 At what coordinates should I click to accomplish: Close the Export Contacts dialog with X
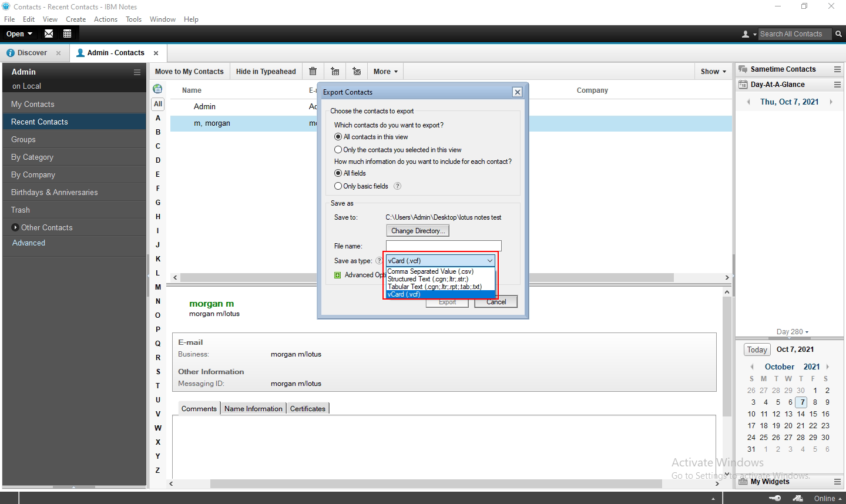tap(517, 92)
